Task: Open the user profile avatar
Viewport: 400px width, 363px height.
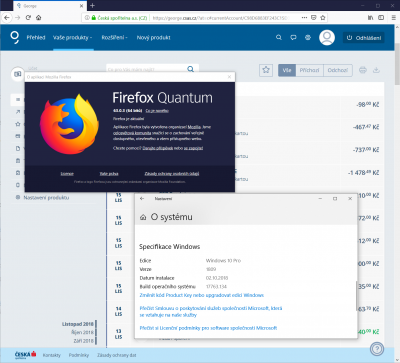Action: coord(327,38)
